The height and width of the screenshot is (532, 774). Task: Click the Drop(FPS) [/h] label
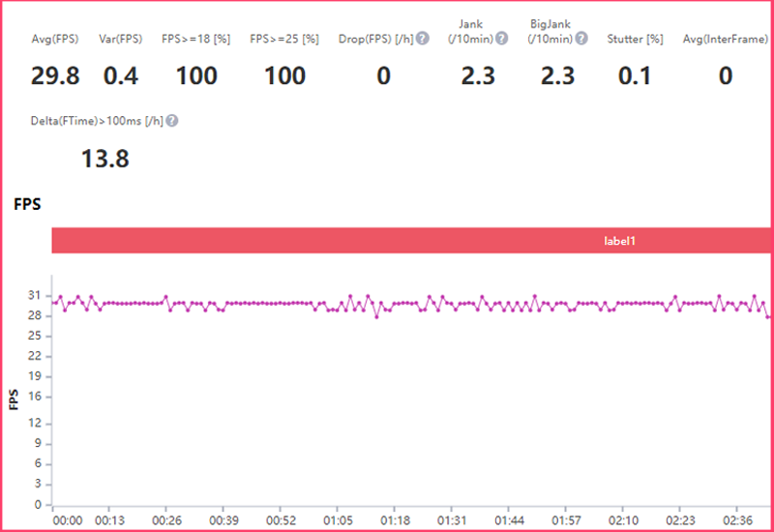(x=375, y=39)
